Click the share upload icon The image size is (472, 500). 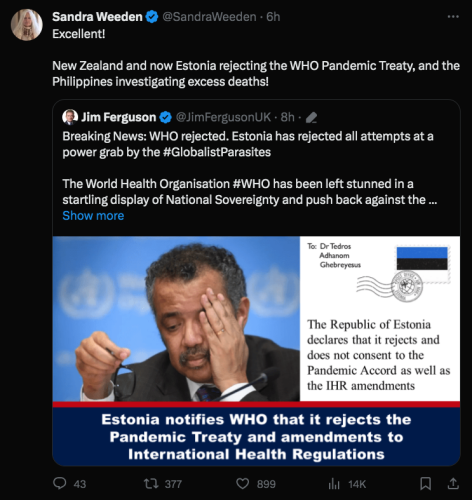click(453, 483)
